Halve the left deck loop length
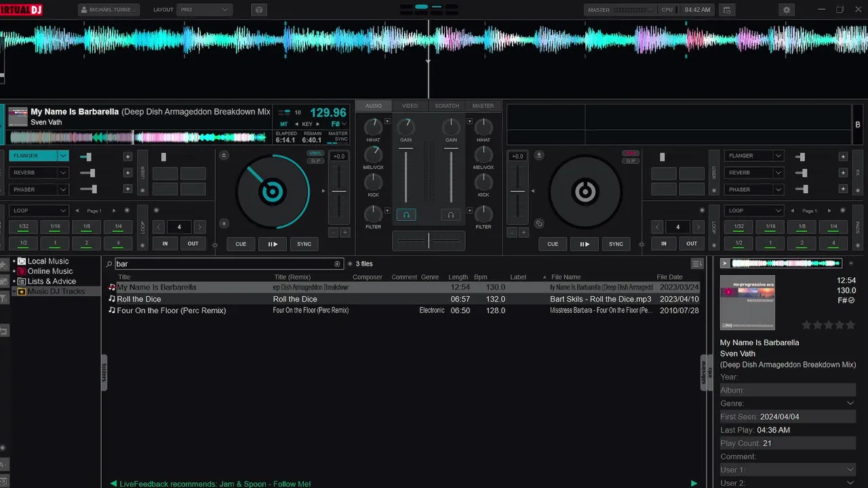Image resolution: width=868 pixels, height=488 pixels. pyautogui.click(x=158, y=227)
